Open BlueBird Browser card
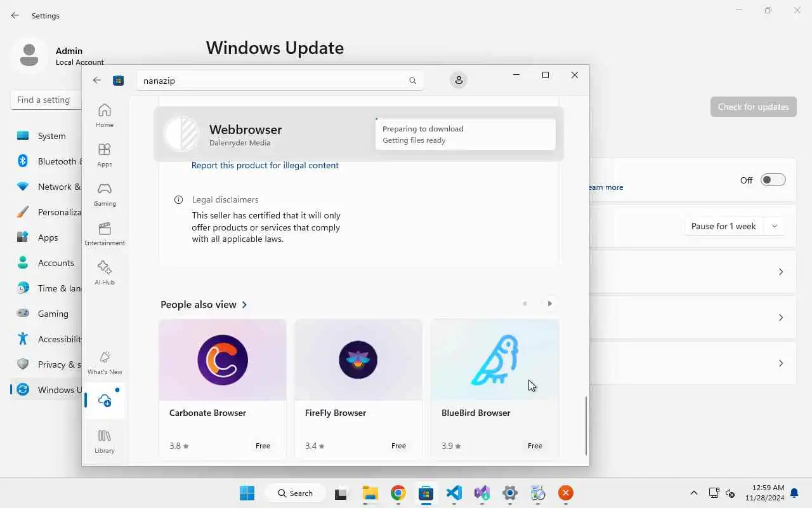Viewport: 812px width, 508px height. click(x=495, y=389)
